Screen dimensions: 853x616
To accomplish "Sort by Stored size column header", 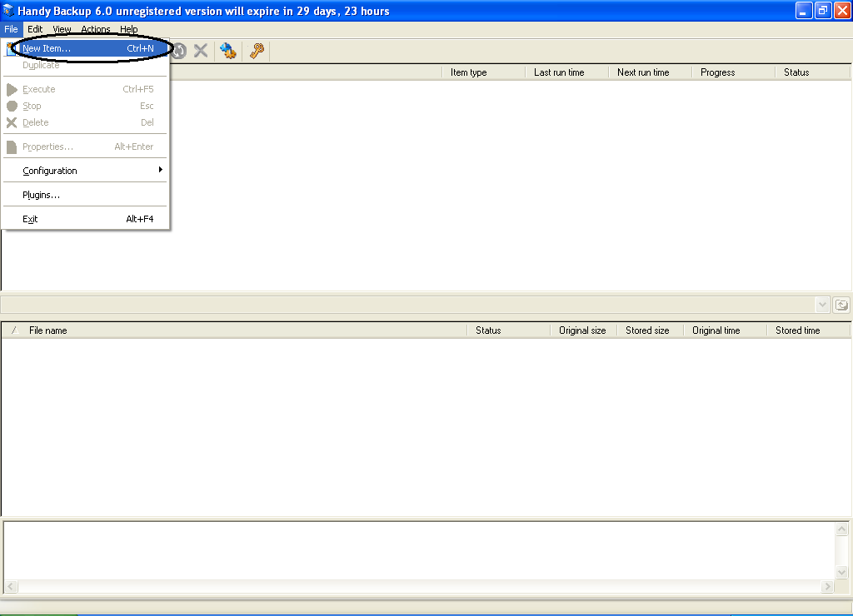I will [x=650, y=330].
